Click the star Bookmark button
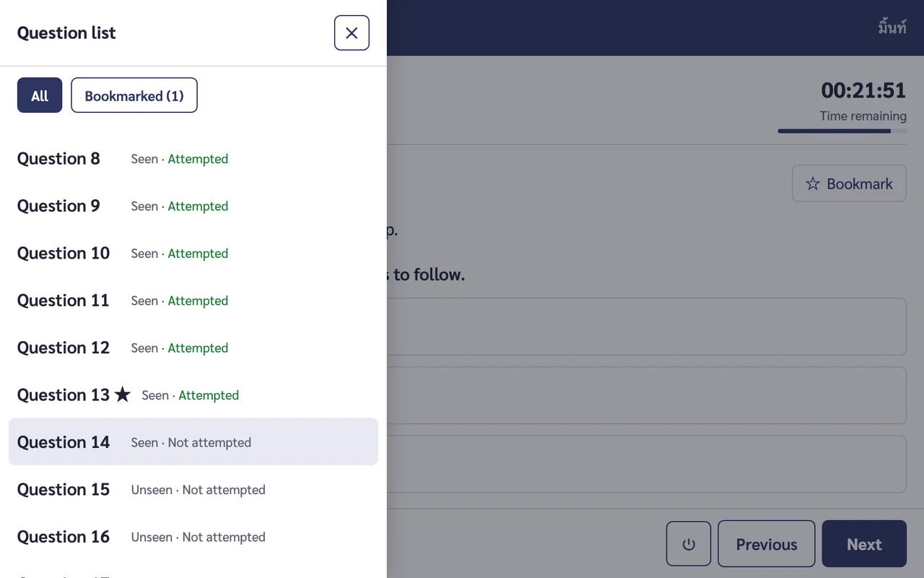924x578 pixels. [849, 184]
